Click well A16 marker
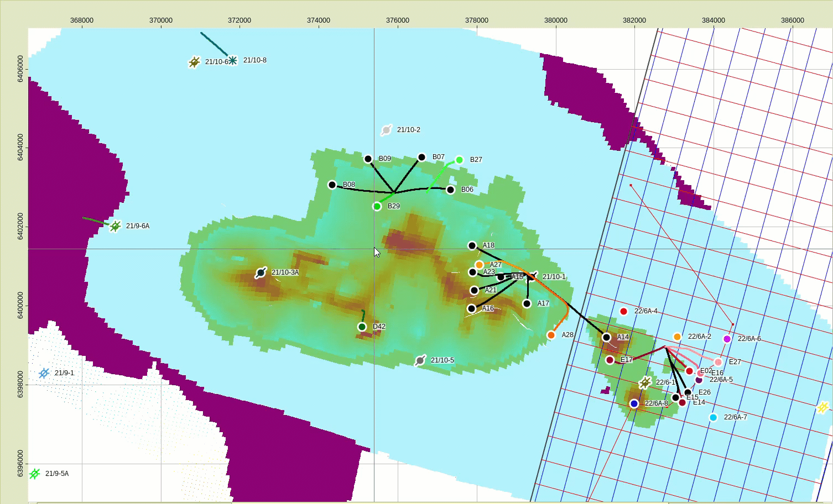This screenshot has height=504, width=833. tap(471, 309)
